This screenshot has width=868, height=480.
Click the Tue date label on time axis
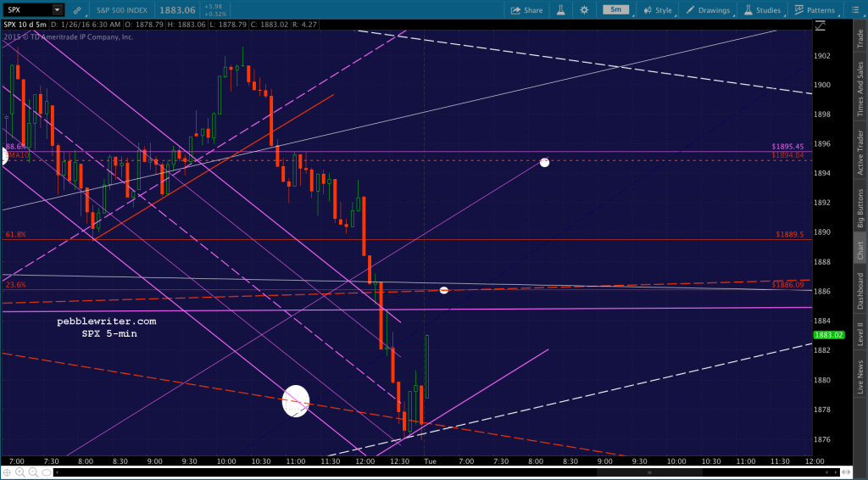point(430,461)
